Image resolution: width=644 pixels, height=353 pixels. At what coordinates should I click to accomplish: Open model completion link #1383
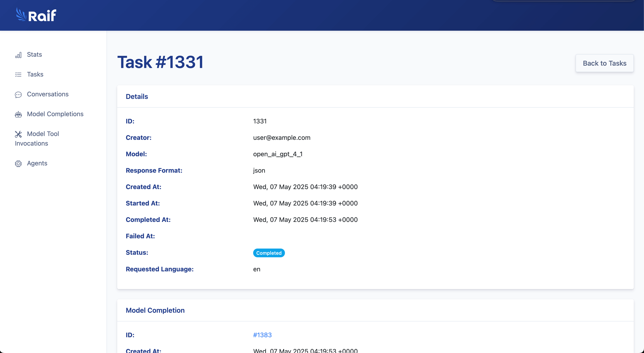[x=262, y=335]
